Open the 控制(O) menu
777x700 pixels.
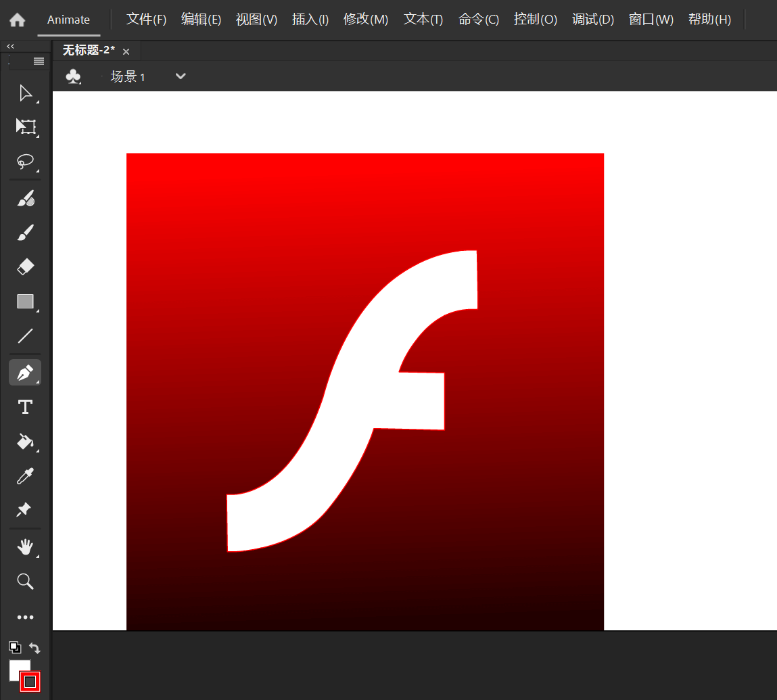click(535, 20)
